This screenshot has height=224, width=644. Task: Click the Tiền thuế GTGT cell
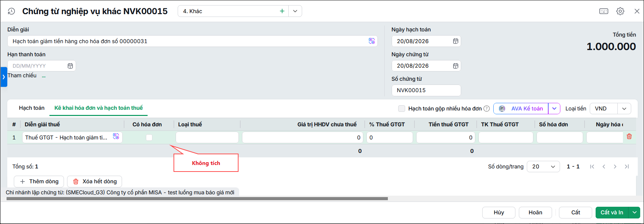(x=446, y=137)
